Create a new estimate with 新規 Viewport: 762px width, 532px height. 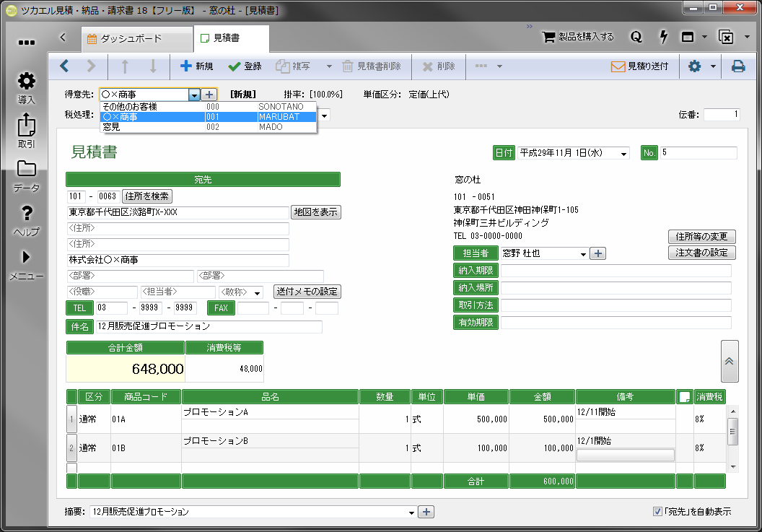coord(196,66)
